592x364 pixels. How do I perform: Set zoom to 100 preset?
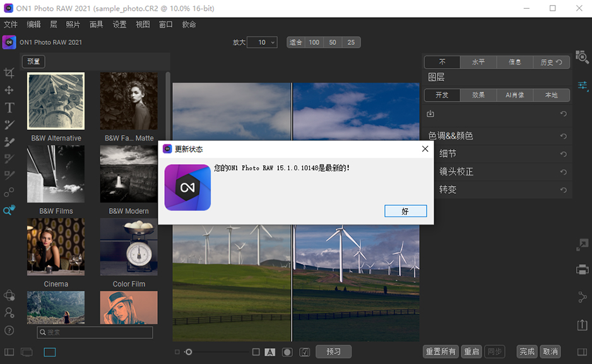[x=314, y=42]
